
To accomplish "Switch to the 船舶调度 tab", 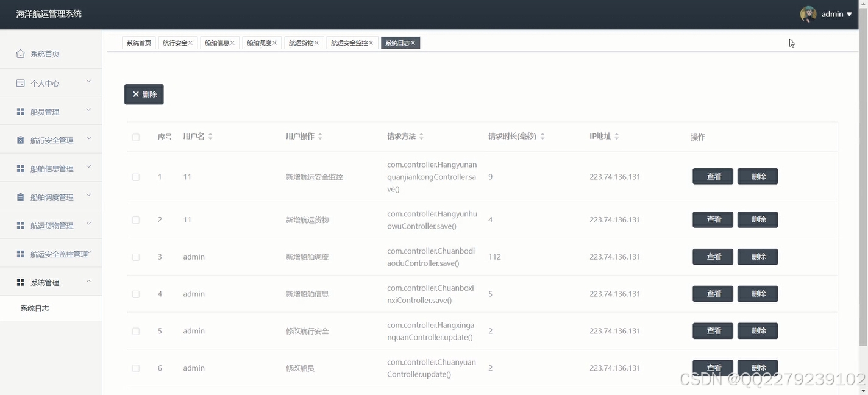I will click(258, 43).
